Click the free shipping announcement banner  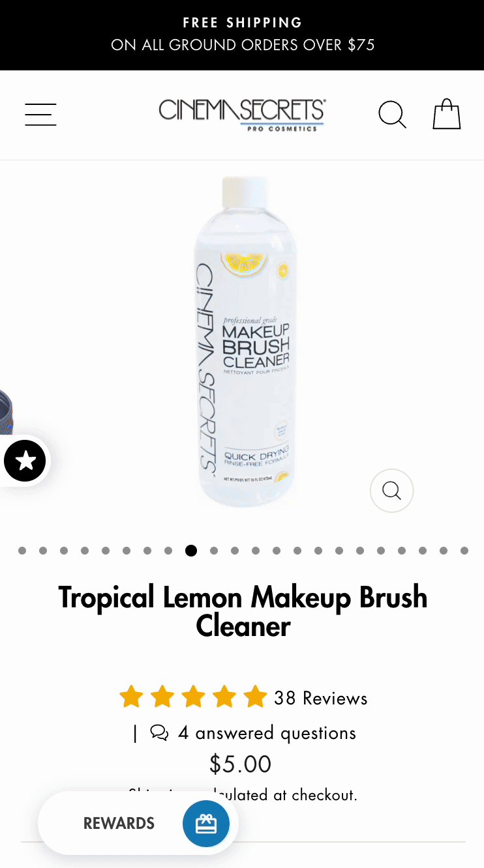242,35
